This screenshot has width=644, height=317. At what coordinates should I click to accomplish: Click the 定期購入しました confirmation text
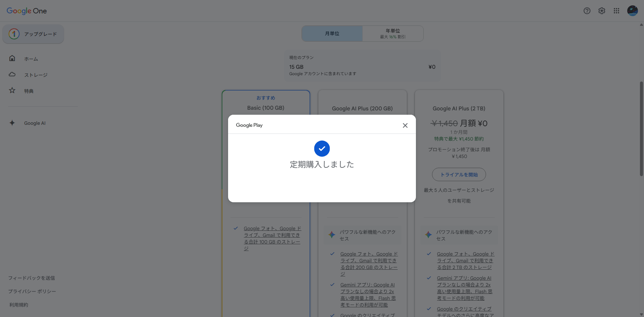(322, 164)
